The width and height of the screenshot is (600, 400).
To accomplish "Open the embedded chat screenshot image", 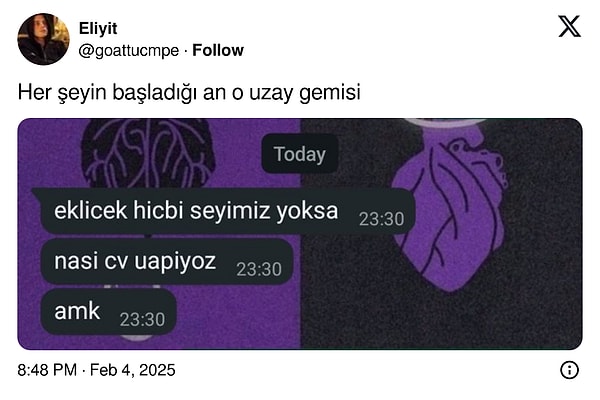I will tap(300, 234).
